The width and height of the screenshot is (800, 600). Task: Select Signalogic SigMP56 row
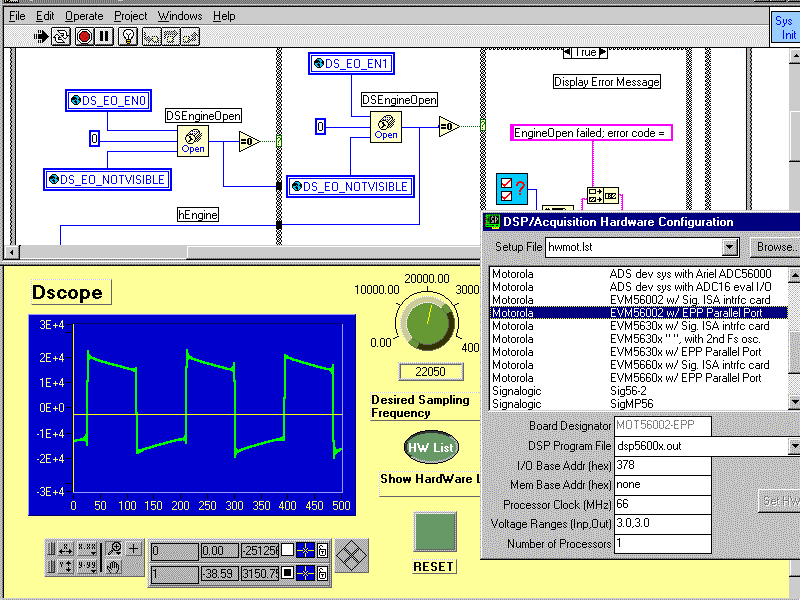click(x=638, y=404)
